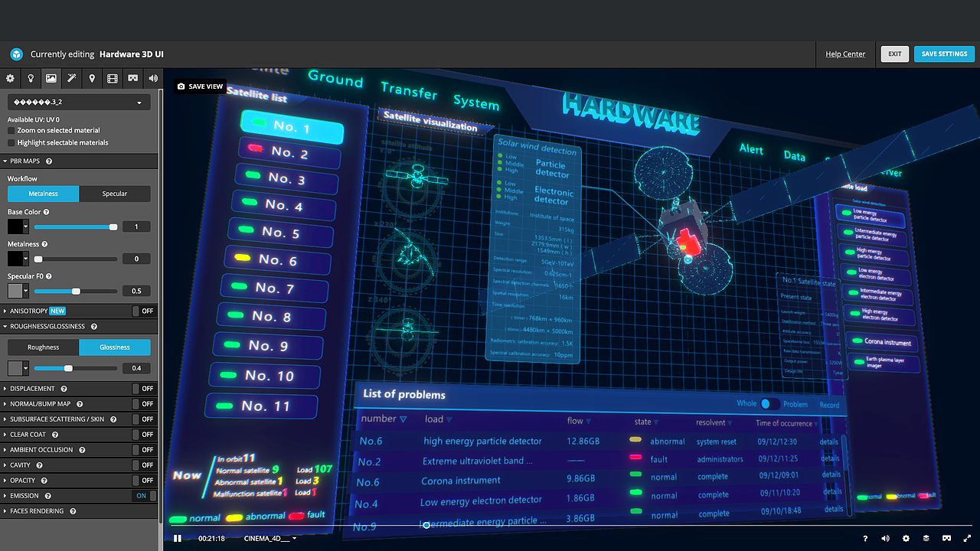Enter VR mode in viewer

pos(947,539)
